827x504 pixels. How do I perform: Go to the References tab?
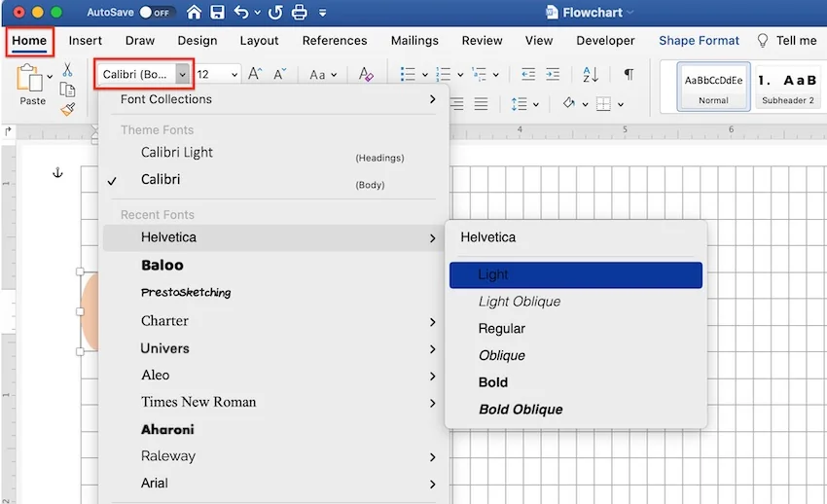[x=335, y=41]
